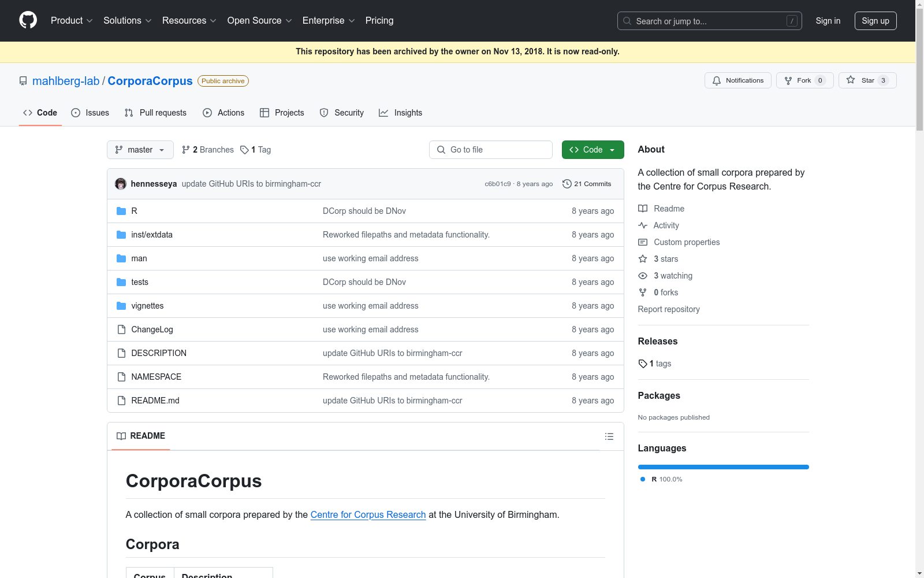Expand the Resources menu
The width and height of the screenshot is (924, 578).
[189, 20]
